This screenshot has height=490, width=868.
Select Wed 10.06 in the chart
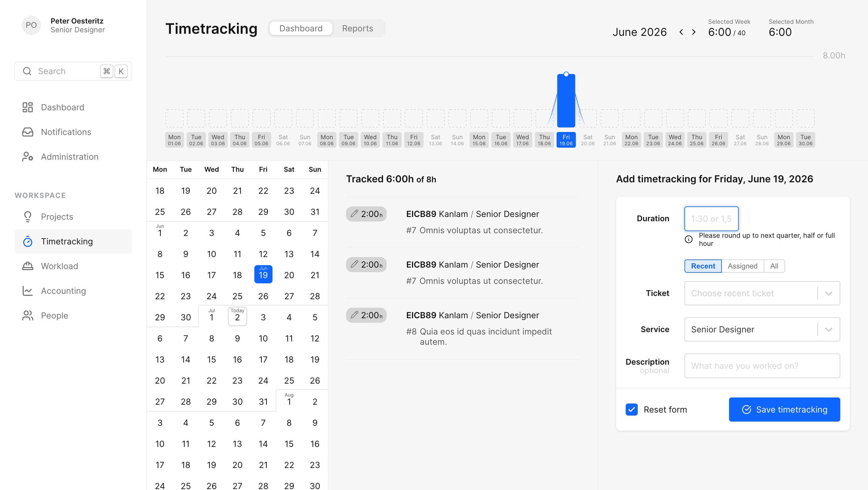[370, 140]
